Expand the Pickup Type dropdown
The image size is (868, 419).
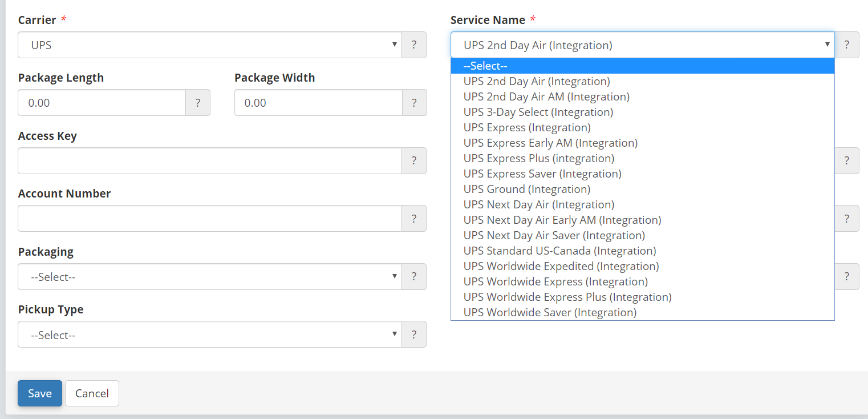tap(209, 335)
